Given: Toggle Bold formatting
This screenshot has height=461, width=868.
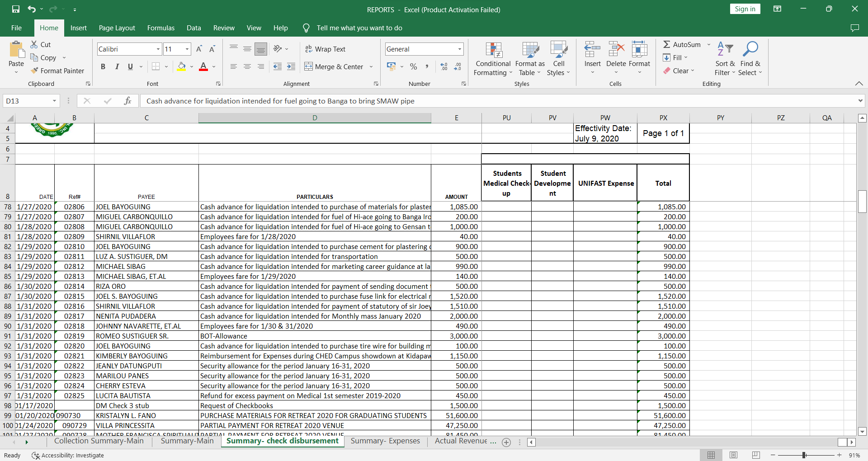Looking at the screenshot, I should pyautogui.click(x=103, y=66).
